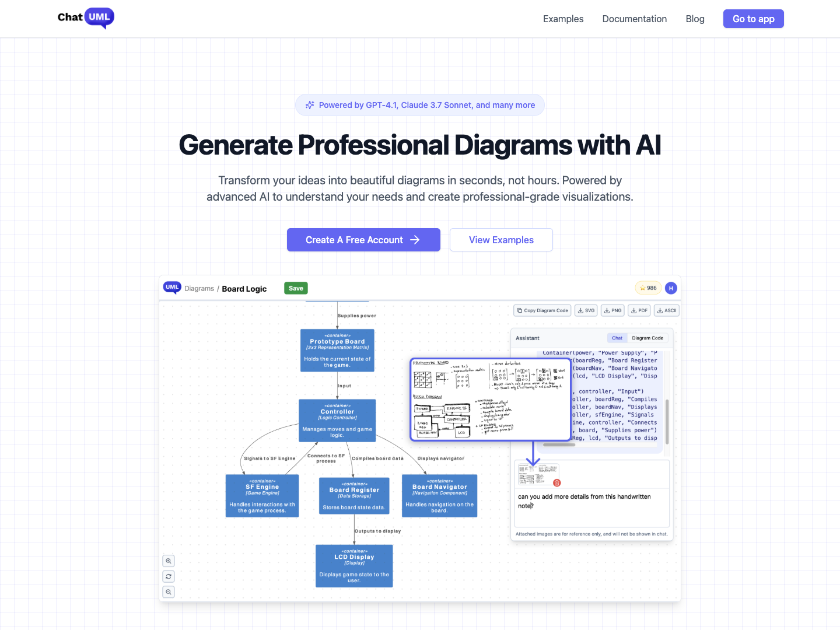840x630 pixels.
Task: Click Create A Free Account
Action: [363, 240]
